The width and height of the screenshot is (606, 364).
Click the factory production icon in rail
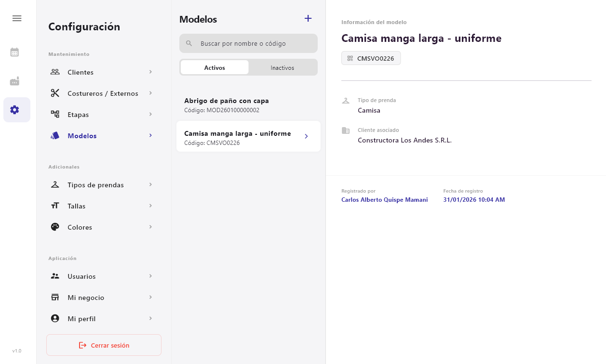[x=15, y=81]
